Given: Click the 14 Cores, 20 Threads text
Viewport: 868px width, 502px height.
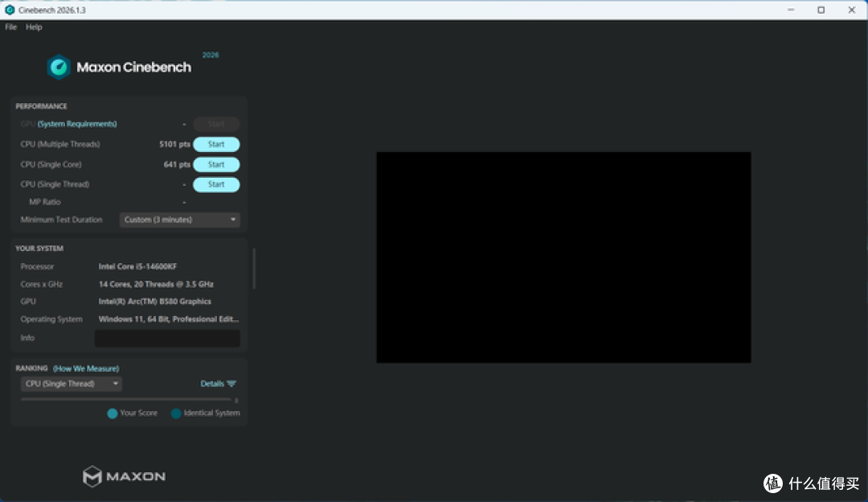Looking at the screenshot, I should 156,284.
